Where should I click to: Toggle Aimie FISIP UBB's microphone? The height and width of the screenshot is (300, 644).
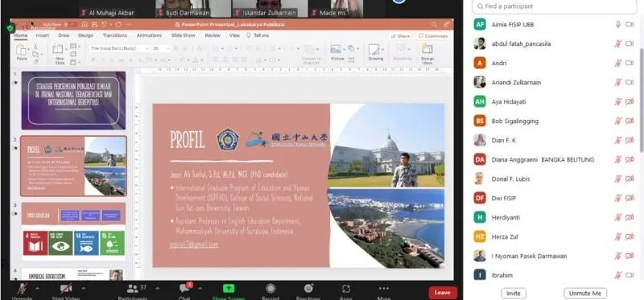click(x=617, y=25)
